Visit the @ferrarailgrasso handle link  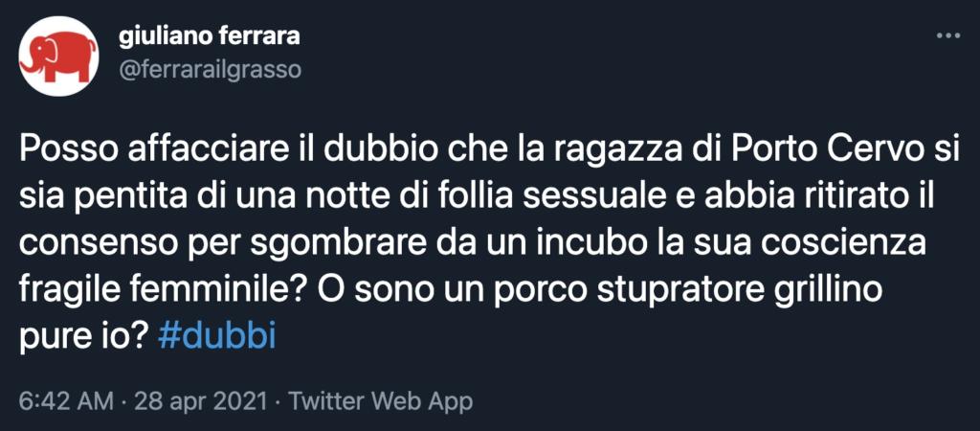click(210, 69)
